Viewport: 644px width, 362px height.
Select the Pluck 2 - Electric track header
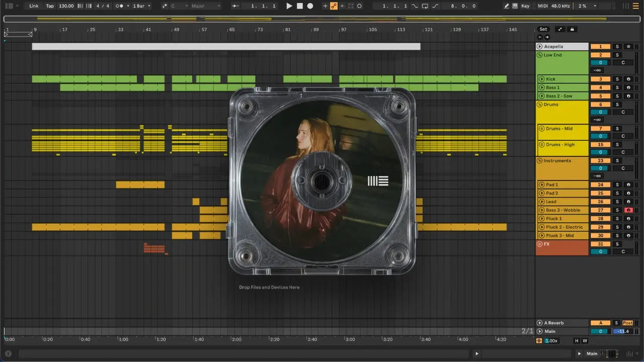click(562, 227)
